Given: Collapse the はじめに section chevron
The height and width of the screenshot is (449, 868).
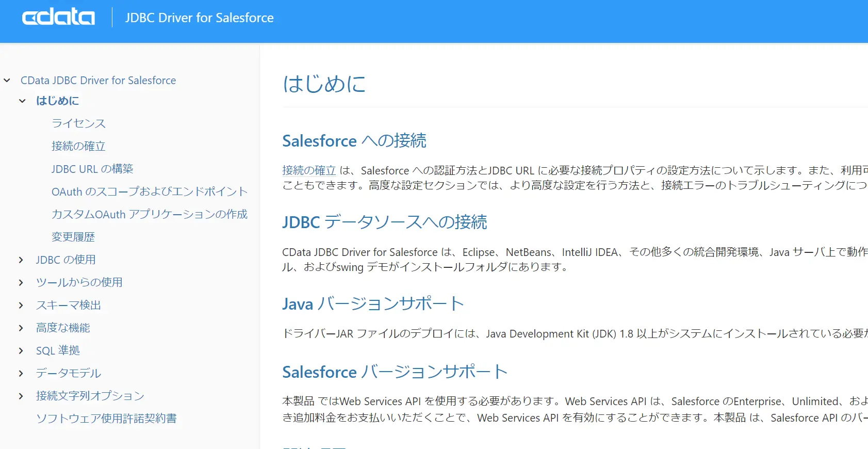Looking at the screenshot, I should point(22,101).
